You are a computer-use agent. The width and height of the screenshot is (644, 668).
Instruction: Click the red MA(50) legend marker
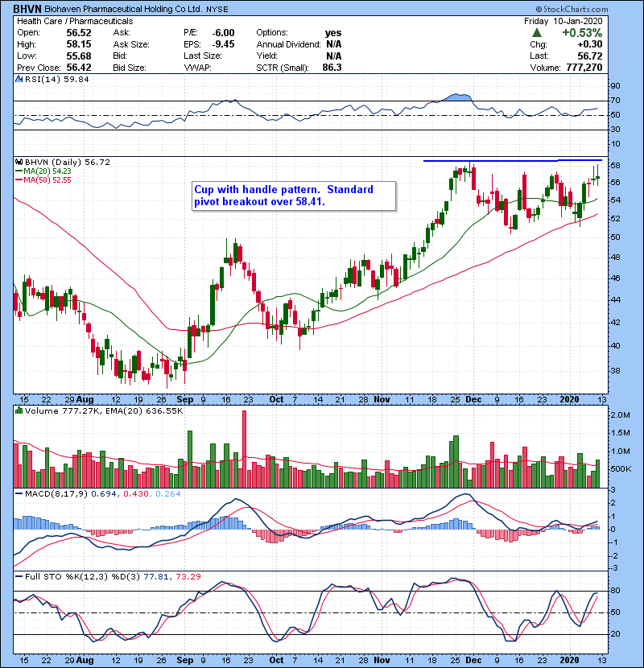[x=18, y=180]
